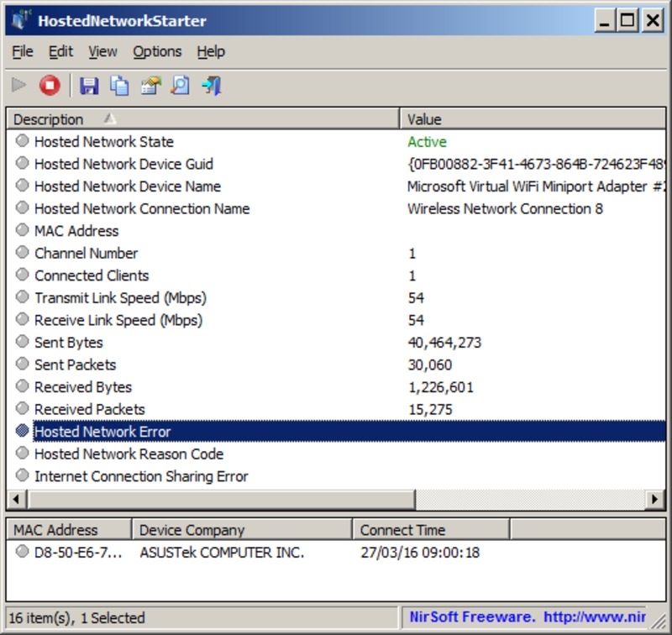Click the red Stop hosted network icon
The width and height of the screenshot is (672, 635).
click(50, 85)
